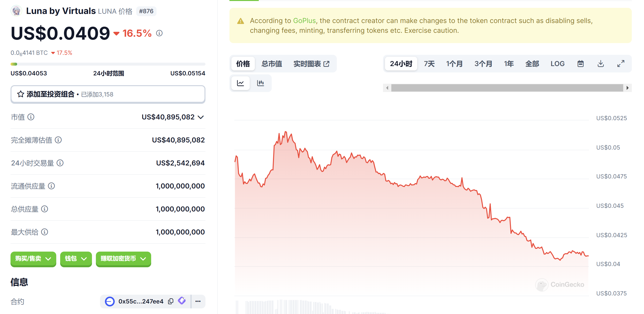The width and height of the screenshot is (644, 314).
Task: Select the 3个月 time range
Action: click(483, 64)
